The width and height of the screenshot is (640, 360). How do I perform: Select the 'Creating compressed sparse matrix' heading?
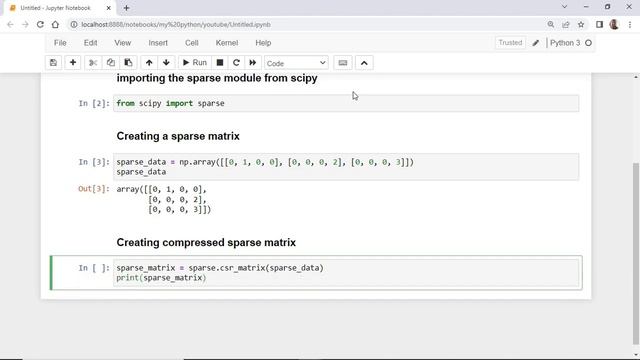pyautogui.click(x=206, y=242)
